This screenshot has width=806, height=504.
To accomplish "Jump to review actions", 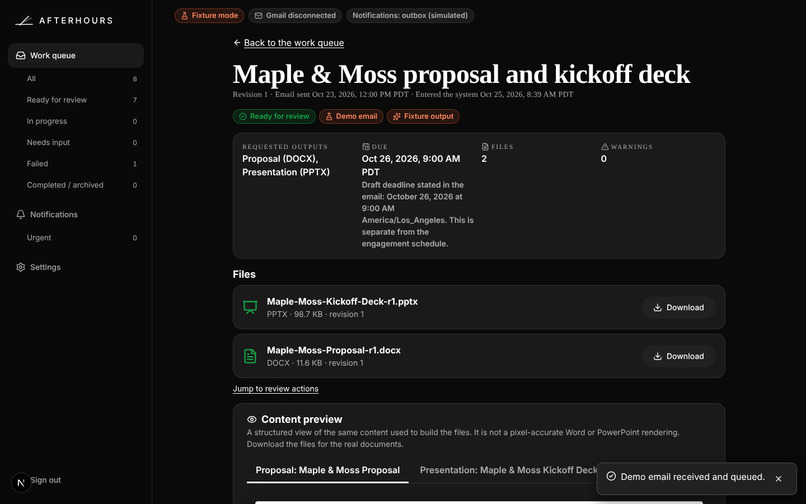I will [276, 389].
